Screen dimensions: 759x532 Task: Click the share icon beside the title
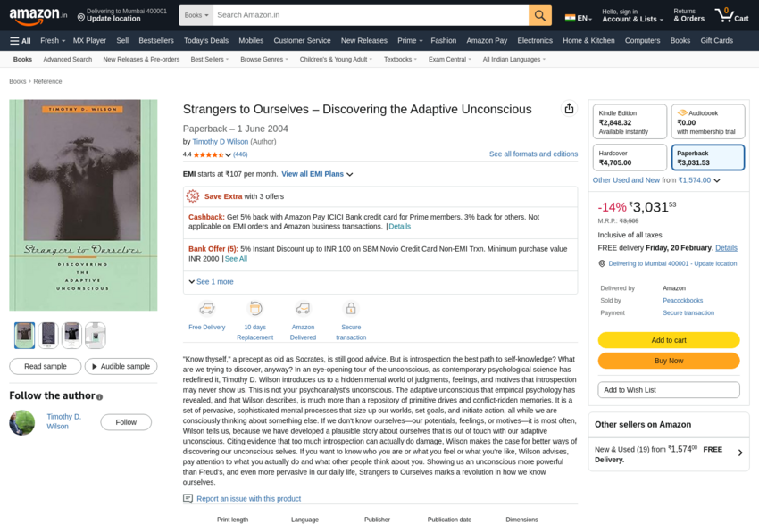point(570,108)
